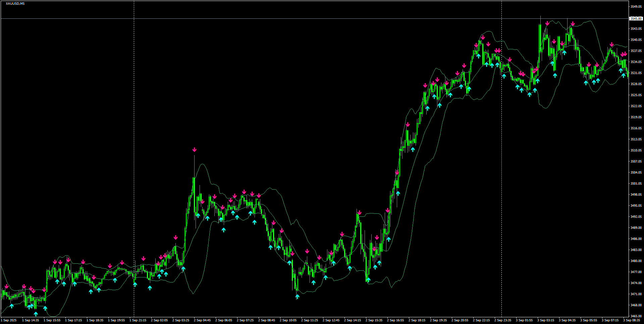Screen dimensions: 644x324
Task: Click the 3543.05 price axis label
Action: (x=636, y=29)
